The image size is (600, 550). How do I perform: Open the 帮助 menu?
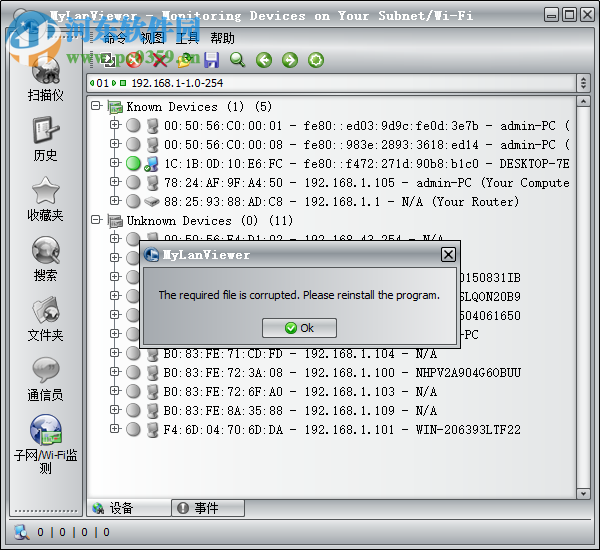click(222, 38)
